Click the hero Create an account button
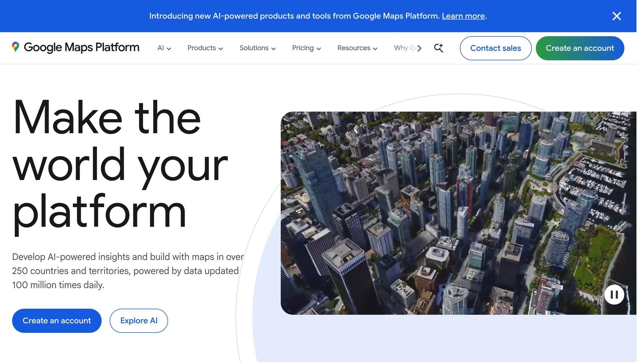The height and width of the screenshot is (362, 644). click(57, 321)
